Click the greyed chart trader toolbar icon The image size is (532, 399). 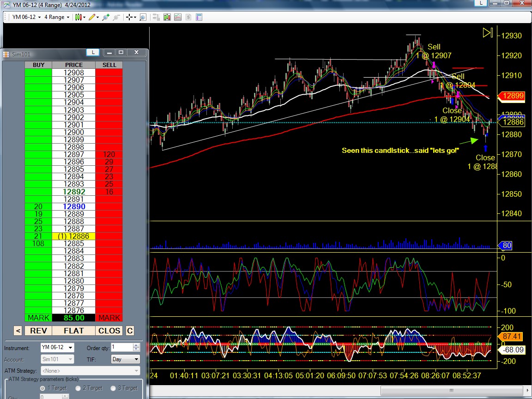pyautogui.click(x=156, y=17)
